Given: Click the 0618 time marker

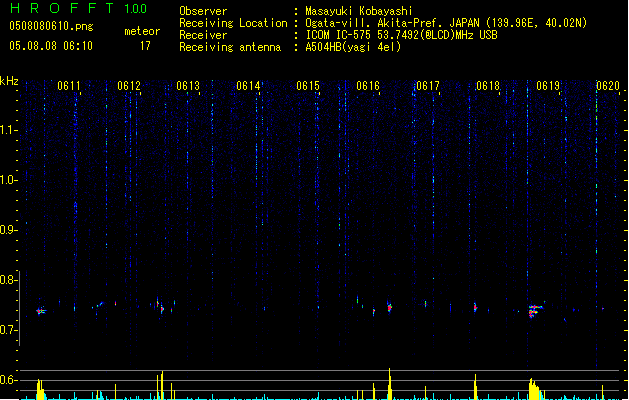Looking at the screenshot, I should point(488,86).
